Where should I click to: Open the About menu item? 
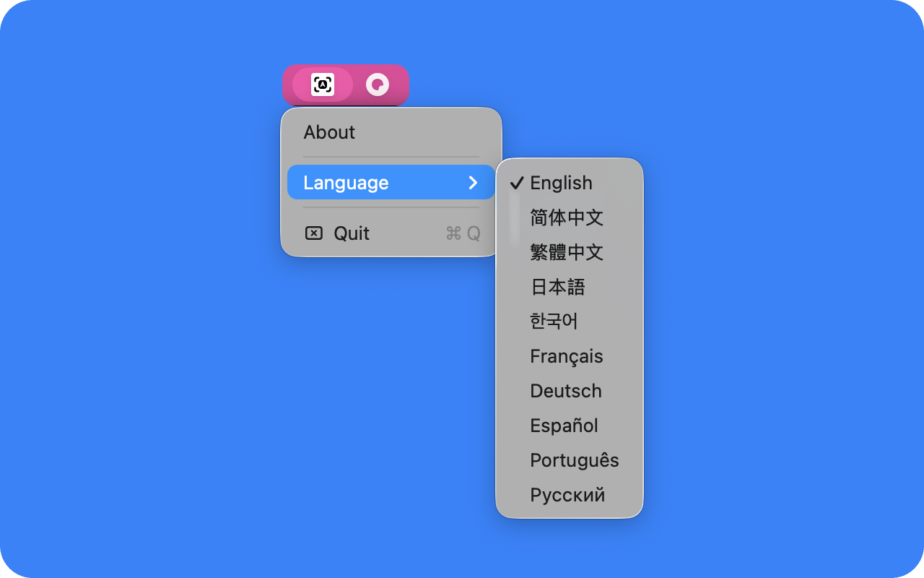329,132
